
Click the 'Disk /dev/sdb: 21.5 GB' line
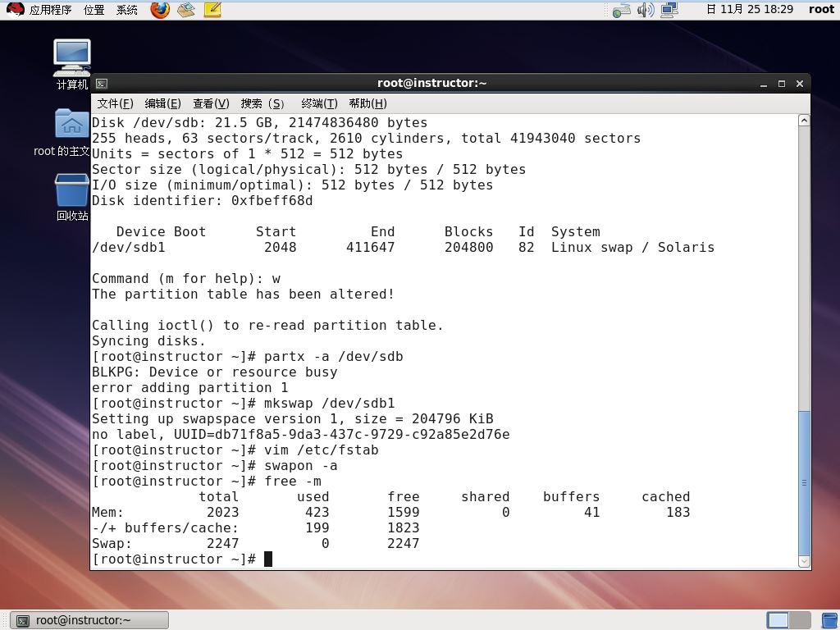(259, 123)
